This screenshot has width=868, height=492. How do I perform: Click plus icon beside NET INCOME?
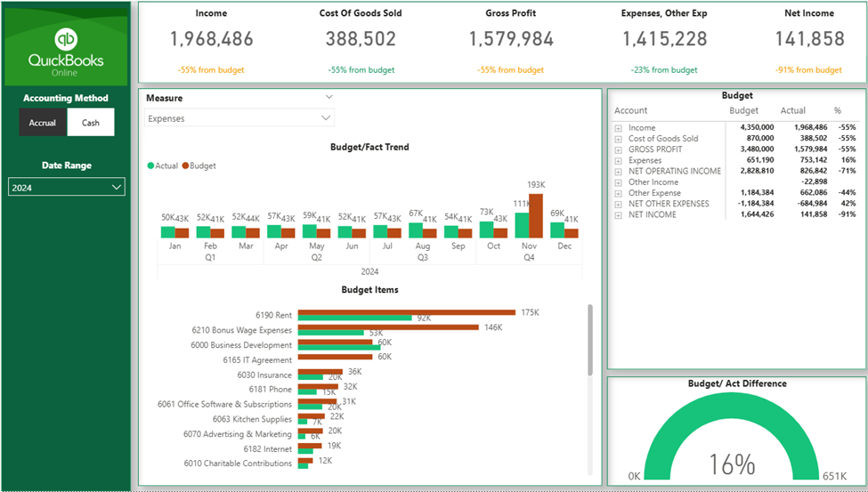(618, 214)
